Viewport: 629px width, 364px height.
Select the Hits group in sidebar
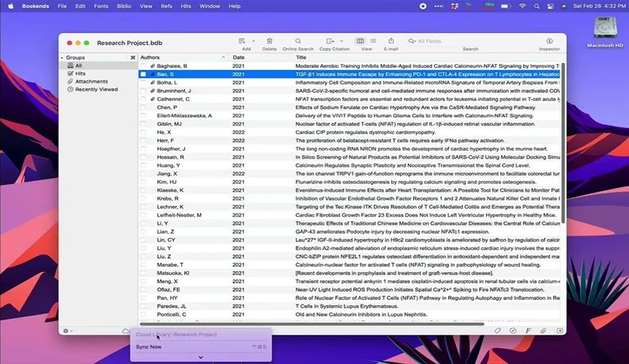pyautogui.click(x=99, y=74)
